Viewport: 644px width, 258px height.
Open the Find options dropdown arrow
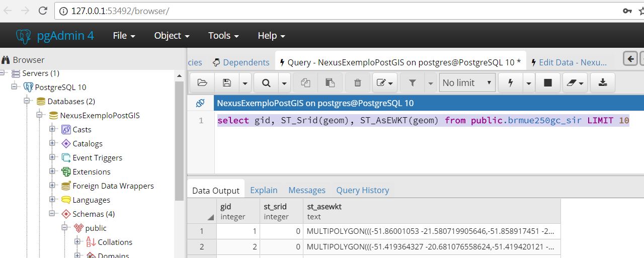tap(284, 82)
